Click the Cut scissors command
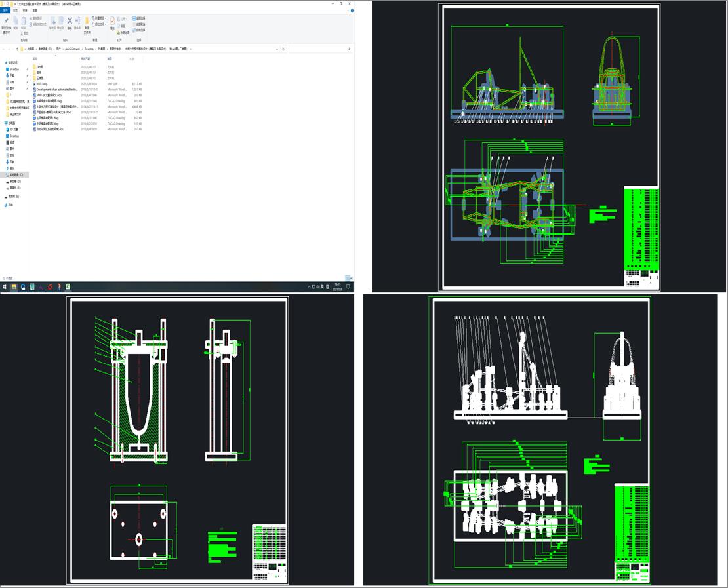 (x=25, y=33)
